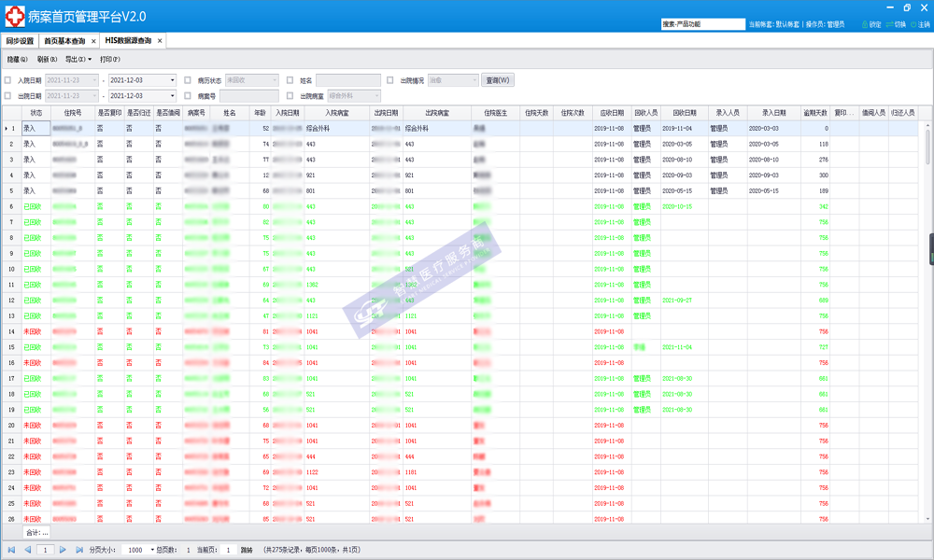Open the 同步设置 tab

[19, 41]
